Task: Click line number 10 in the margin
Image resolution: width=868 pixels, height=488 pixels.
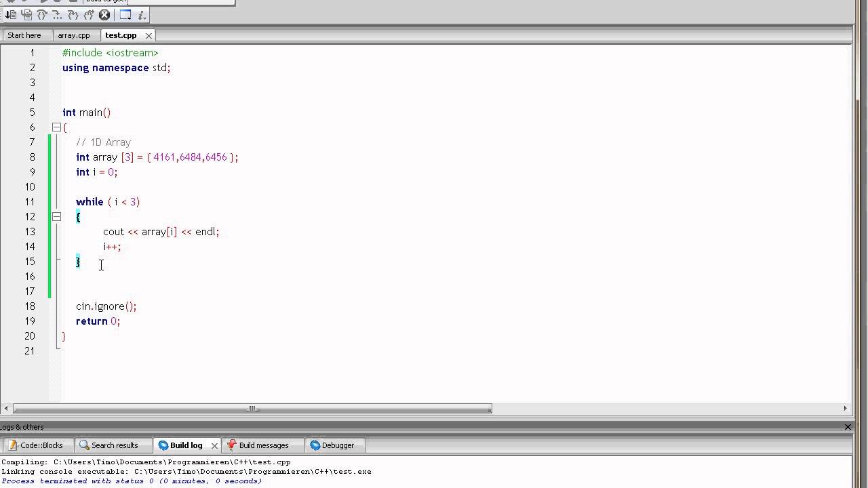Action: pos(29,187)
